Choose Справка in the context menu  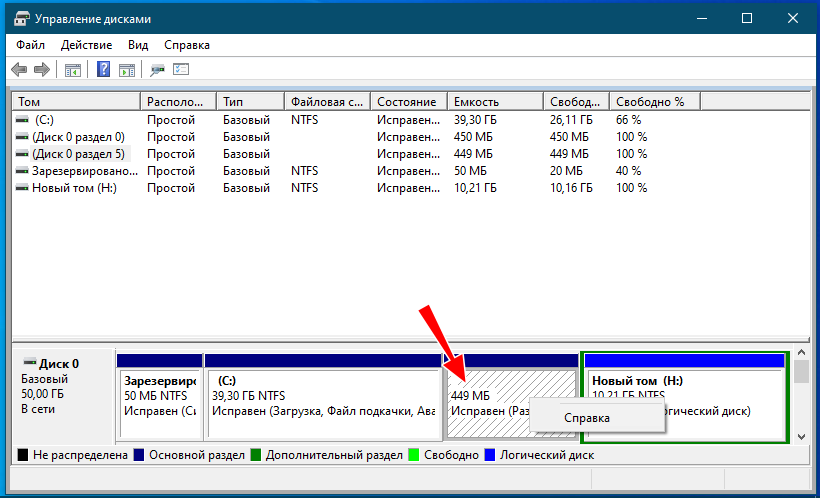tap(587, 417)
